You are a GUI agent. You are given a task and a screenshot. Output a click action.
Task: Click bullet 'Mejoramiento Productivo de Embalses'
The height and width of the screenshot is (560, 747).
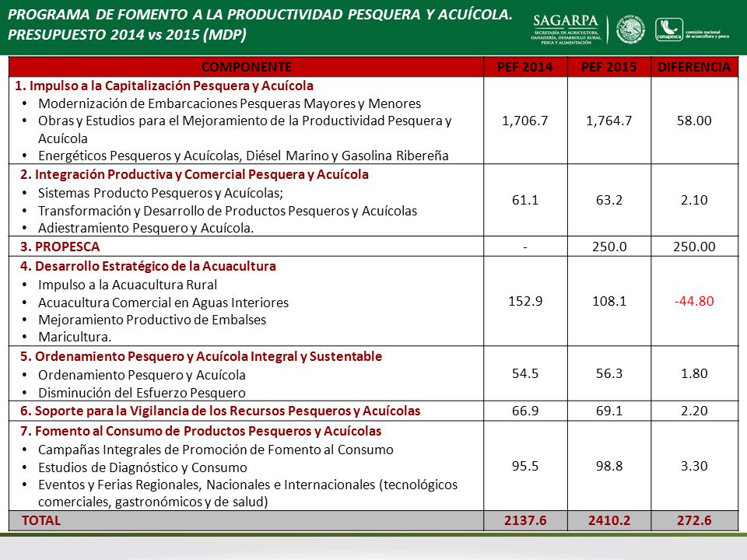coord(152,320)
